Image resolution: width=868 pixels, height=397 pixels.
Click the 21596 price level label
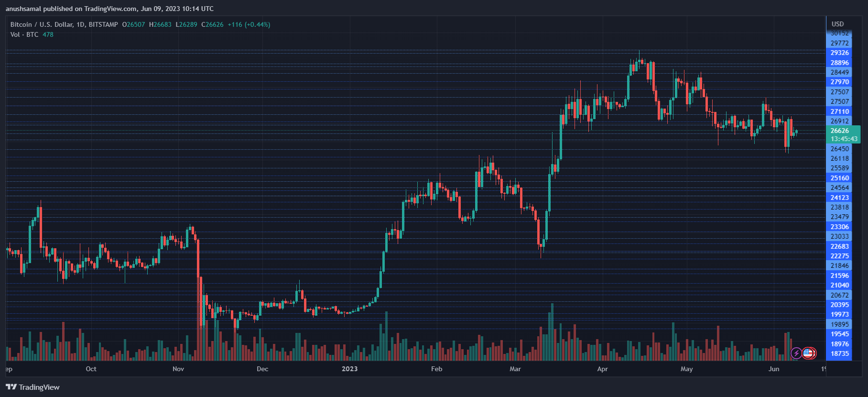[839, 276]
